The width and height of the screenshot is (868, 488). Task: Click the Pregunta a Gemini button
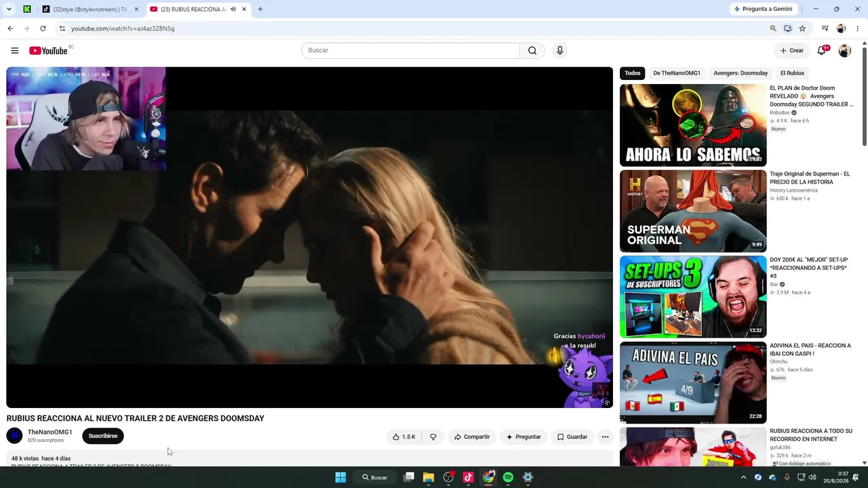tap(763, 9)
